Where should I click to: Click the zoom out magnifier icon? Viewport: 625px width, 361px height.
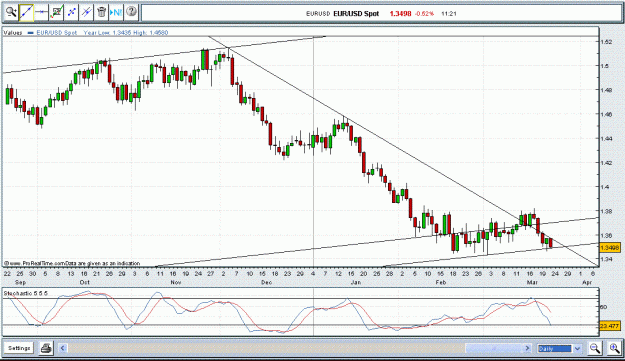(595, 348)
